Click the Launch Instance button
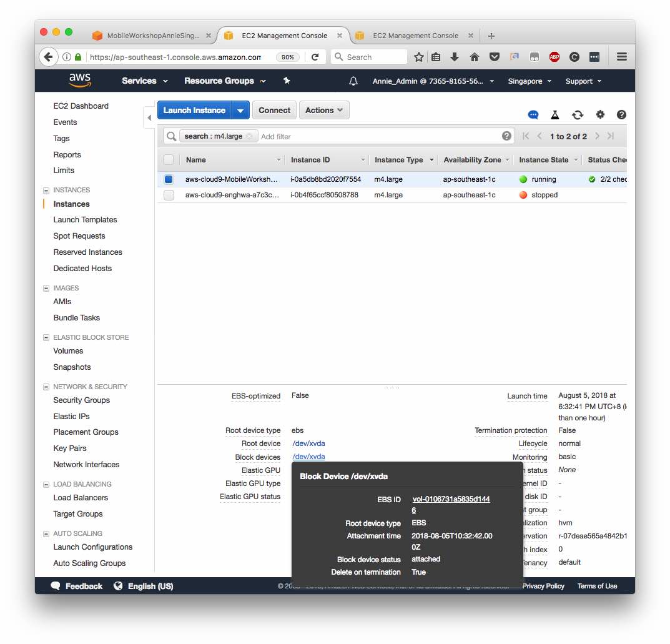The width and height of the screenshot is (670, 644). click(x=194, y=111)
